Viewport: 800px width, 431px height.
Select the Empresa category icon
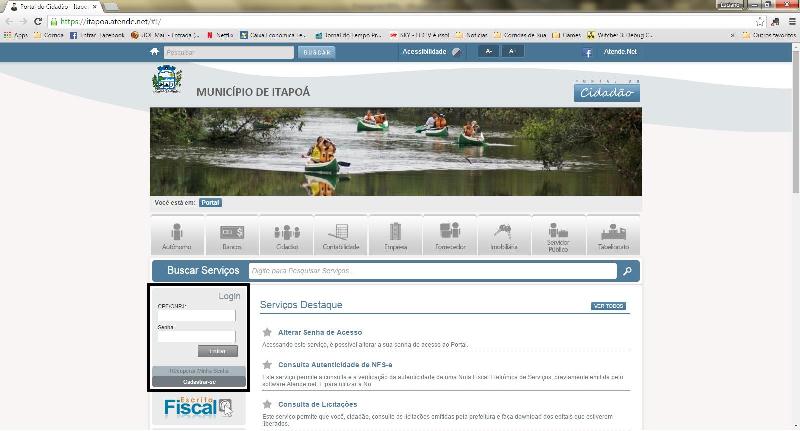(395, 235)
